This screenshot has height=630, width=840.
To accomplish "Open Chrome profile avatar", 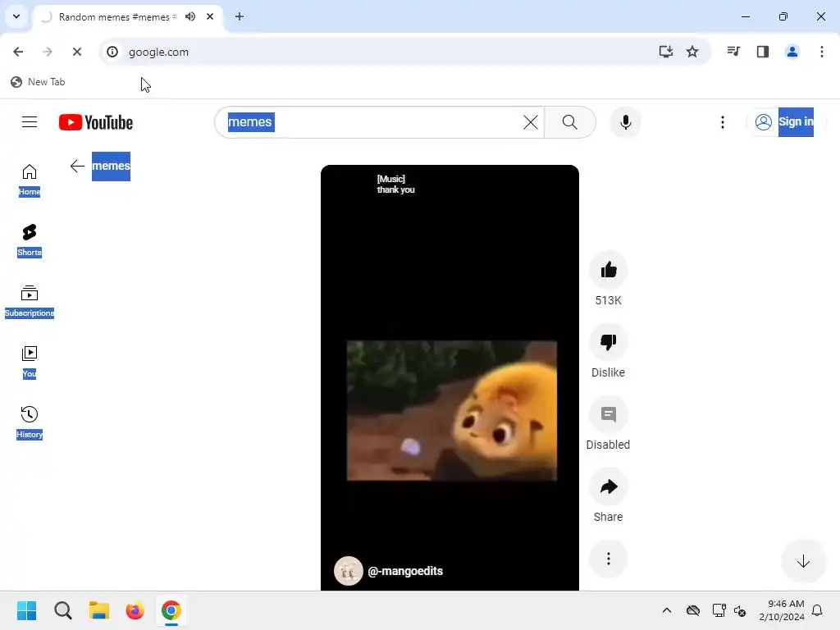I will coord(792,52).
